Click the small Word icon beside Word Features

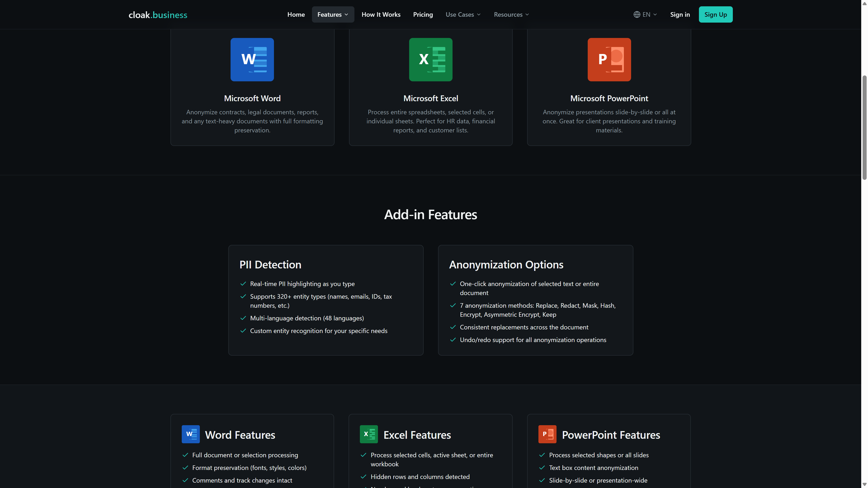click(x=191, y=434)
